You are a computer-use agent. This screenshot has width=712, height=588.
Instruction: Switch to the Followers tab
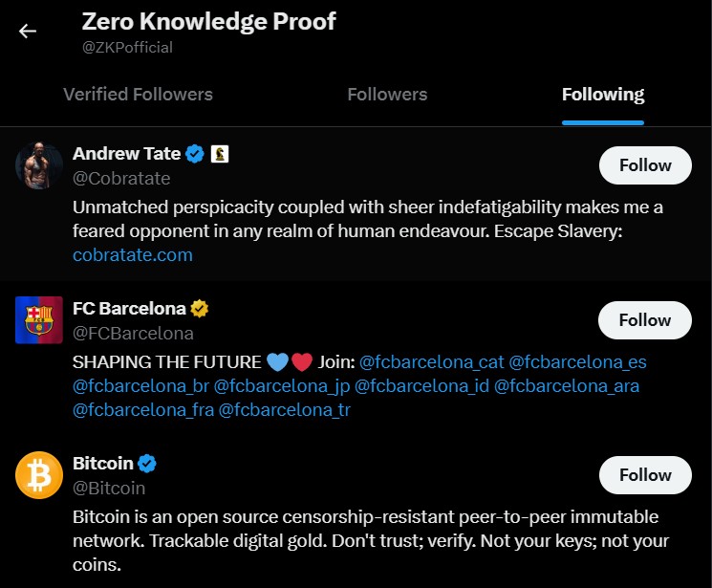(387, 95)
